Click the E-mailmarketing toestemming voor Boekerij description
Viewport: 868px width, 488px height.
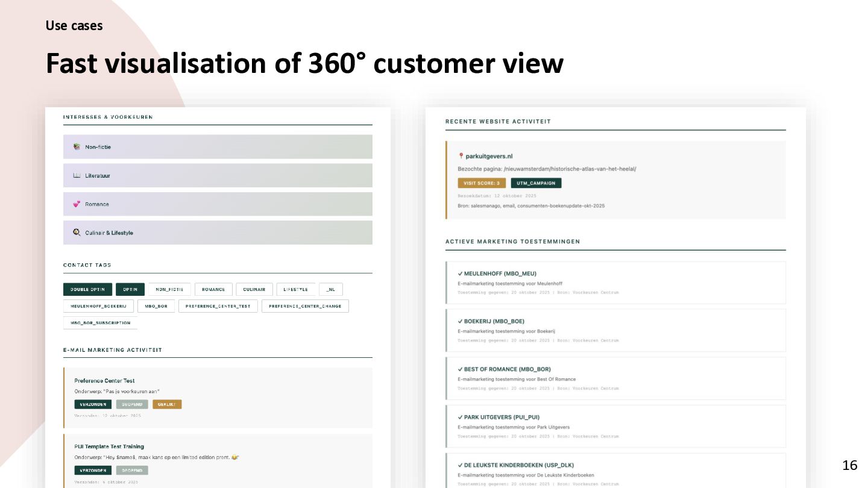pyautogui.click(x=506, y=331)
